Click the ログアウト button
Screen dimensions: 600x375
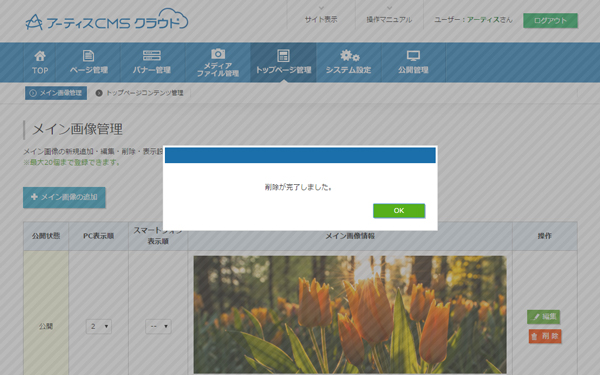click(550, 20)
